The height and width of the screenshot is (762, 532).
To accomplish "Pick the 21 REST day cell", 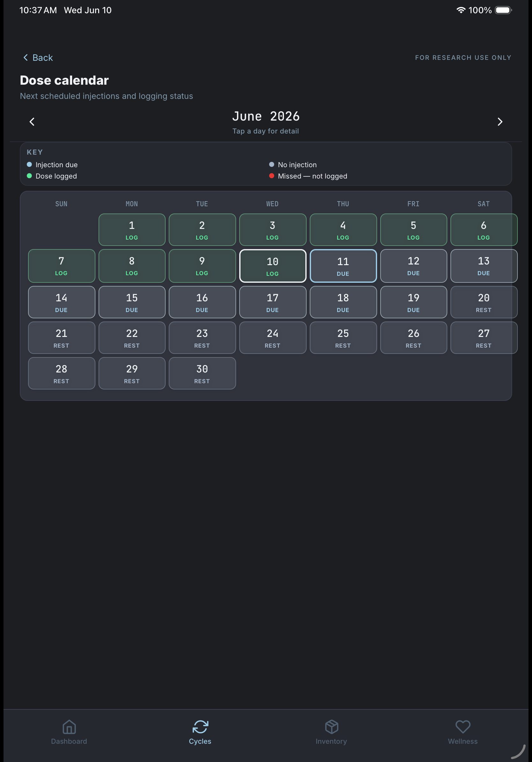I will pos(62,338).
